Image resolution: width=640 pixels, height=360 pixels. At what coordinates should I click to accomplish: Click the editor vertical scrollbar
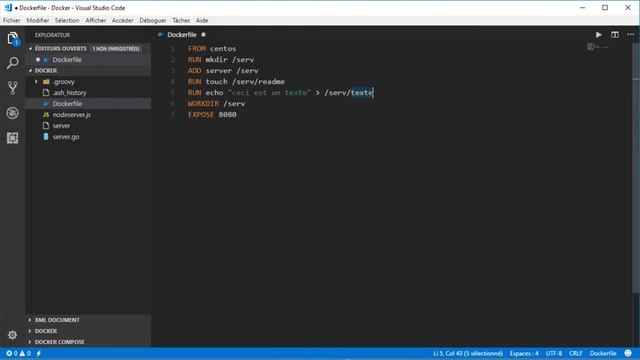636,167
